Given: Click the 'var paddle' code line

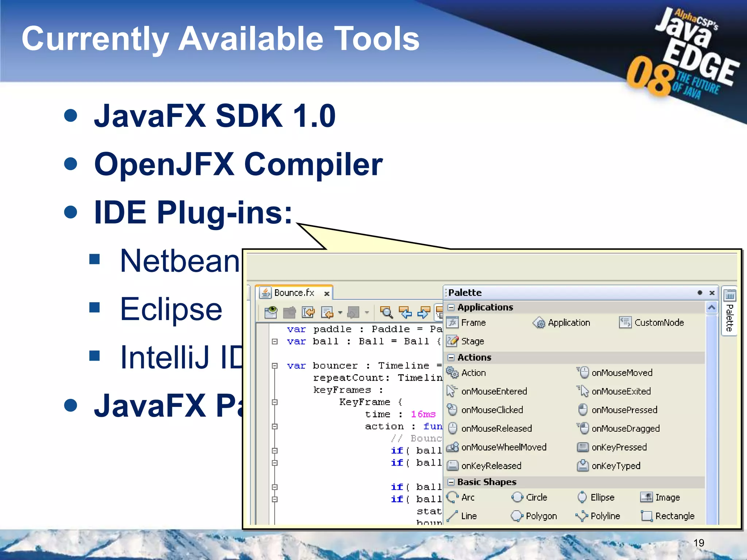Looking at the screenshot, I should pos(364,329).
